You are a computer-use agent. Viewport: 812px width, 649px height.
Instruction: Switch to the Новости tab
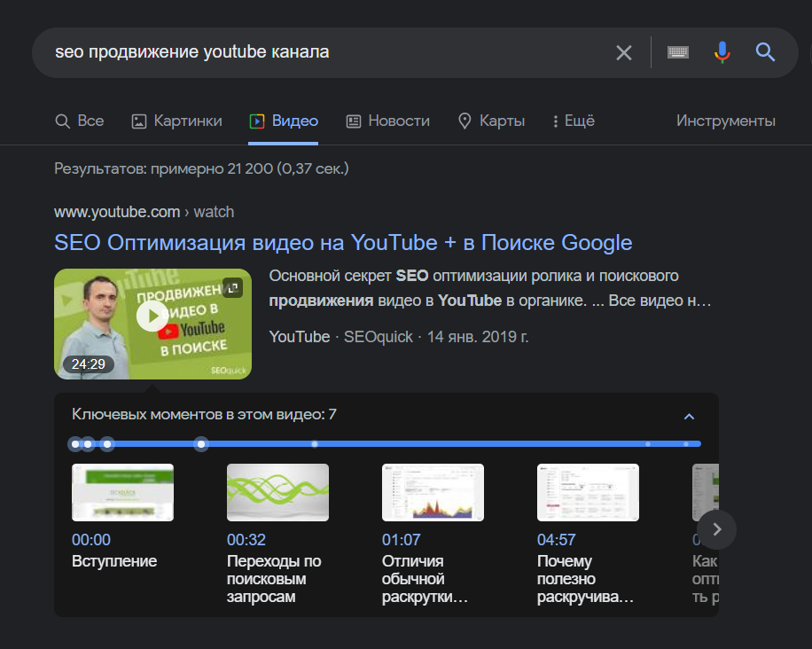coord(388,121)
